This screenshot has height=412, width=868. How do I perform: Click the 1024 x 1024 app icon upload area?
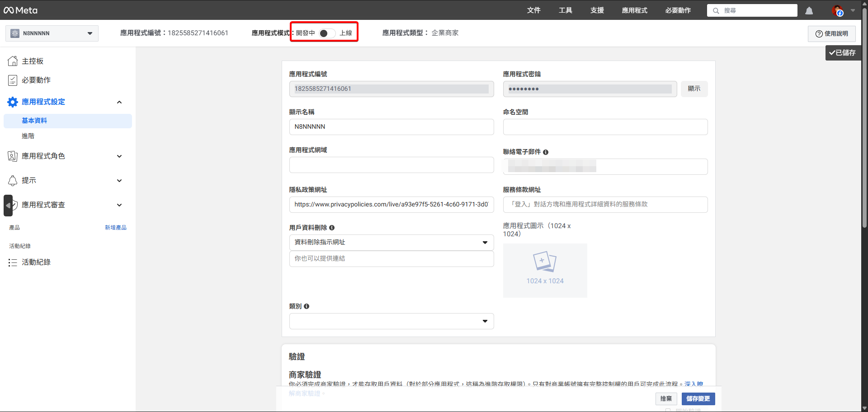coord(545,270)
